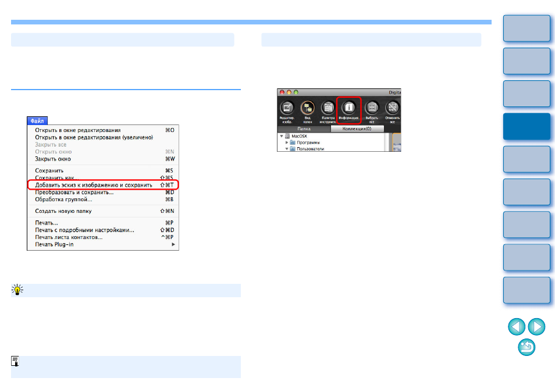Choose Открыть в окне редактирования

[103, 130]
